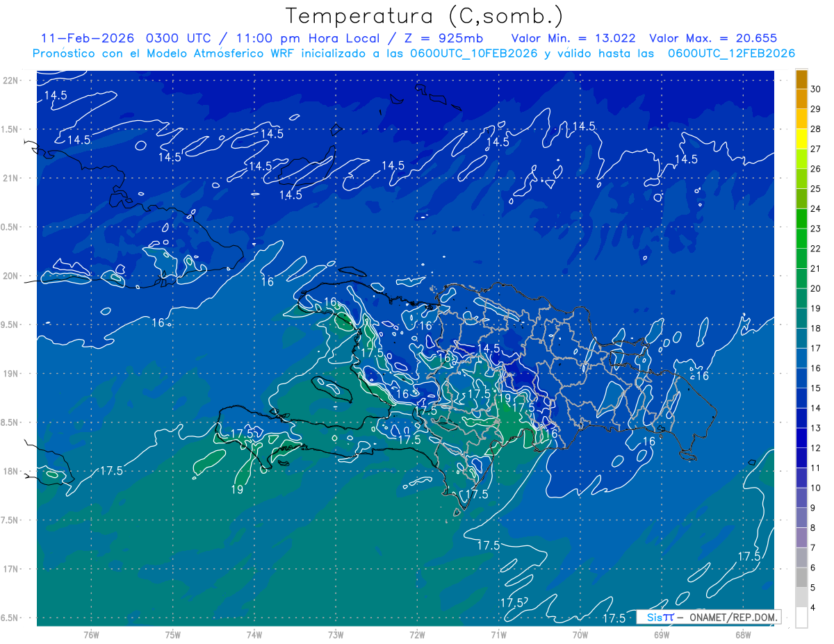834x644 pixels.
Task: Click the title "Temperatura (C,somb.)"
Action: click(423, 17)
